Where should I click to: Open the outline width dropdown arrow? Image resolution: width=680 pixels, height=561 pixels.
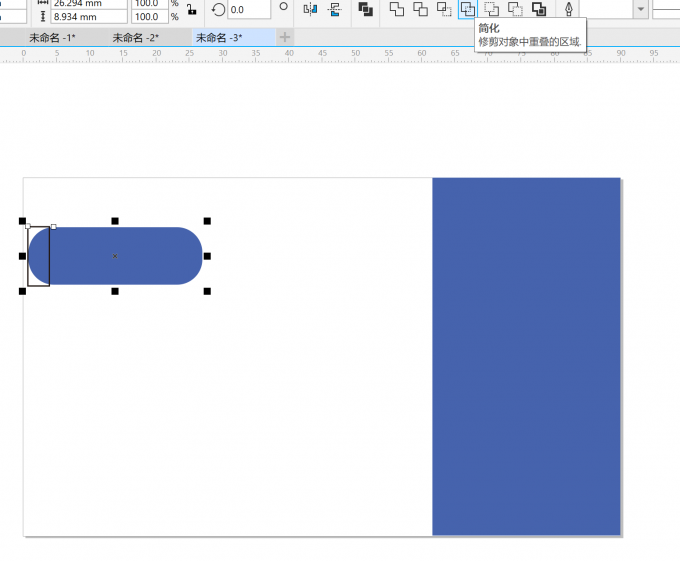[640, 9]
